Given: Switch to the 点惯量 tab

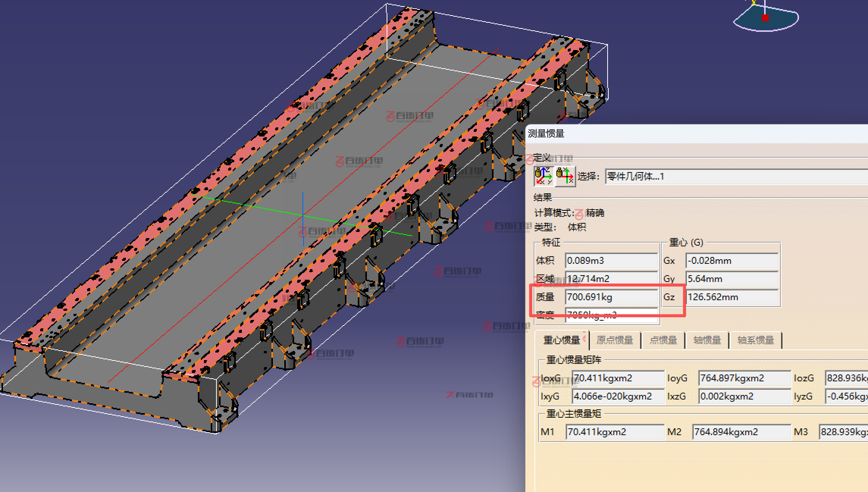Looking at the screenshot, I should coord(663,340).
